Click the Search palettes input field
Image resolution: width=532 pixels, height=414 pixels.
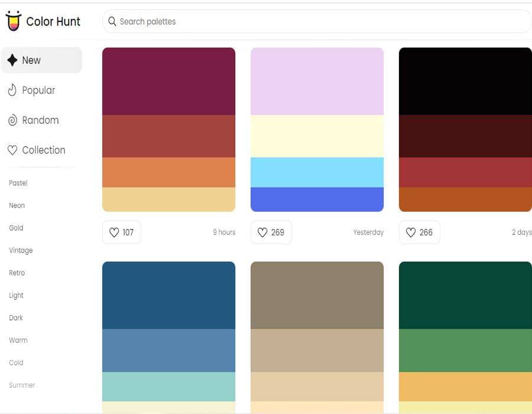click(x=319, y=21)
